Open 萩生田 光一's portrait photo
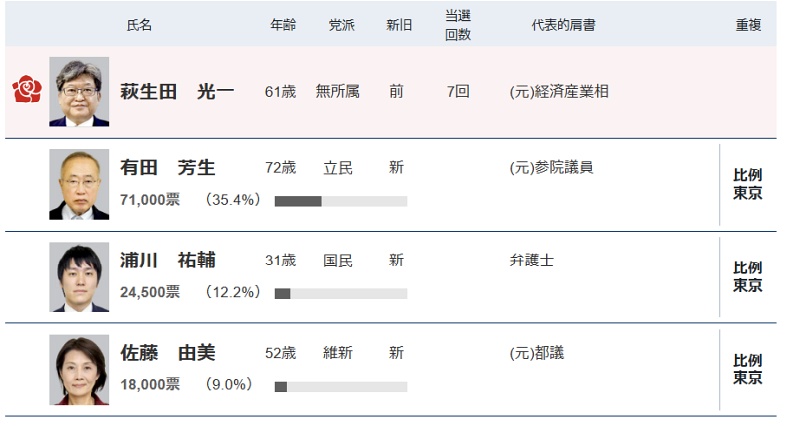The image size is (800, 426). [79, 92]
